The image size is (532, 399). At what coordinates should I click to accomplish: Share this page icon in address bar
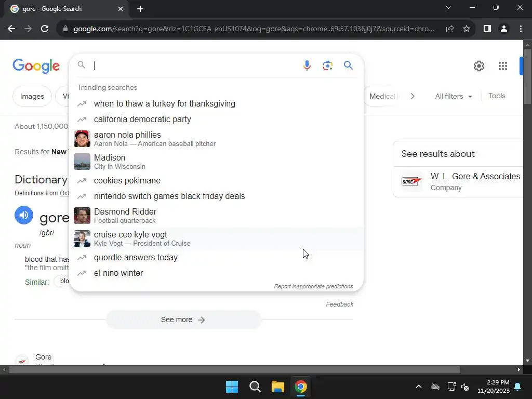(450, 29)
